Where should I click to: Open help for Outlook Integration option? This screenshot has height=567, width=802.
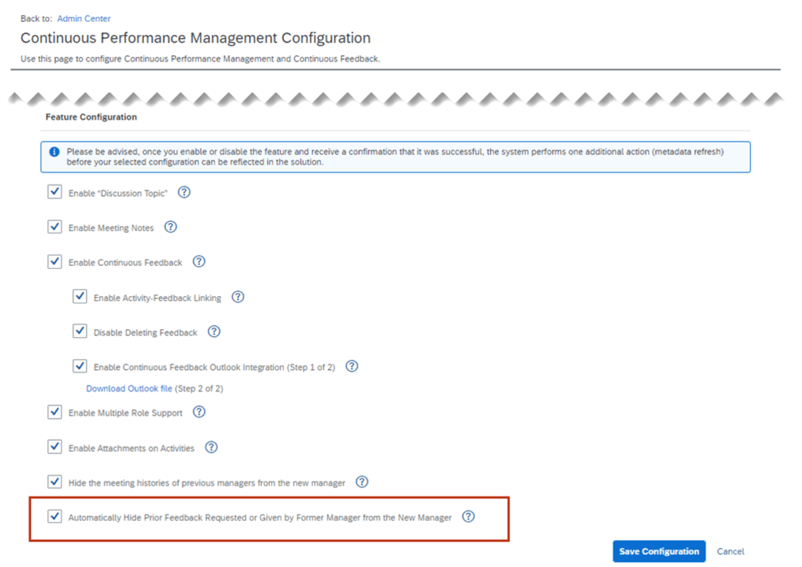pyautogui.click(x=352, y=367)
